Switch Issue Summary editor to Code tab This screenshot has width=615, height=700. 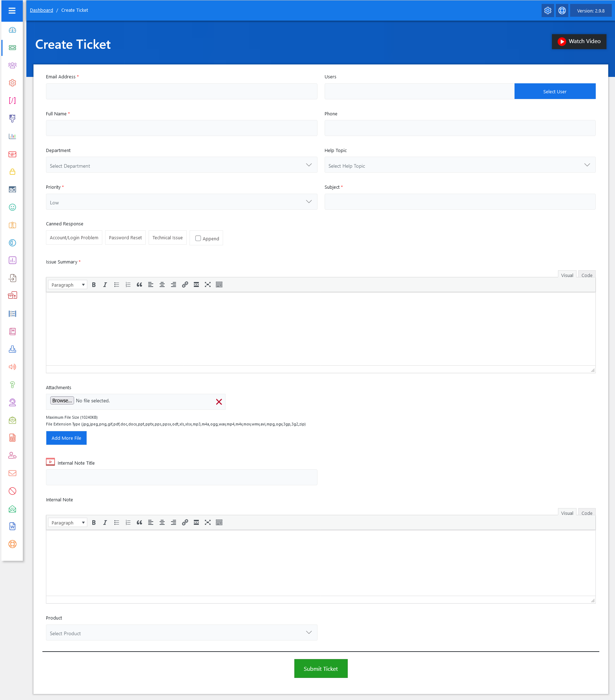pos(586,275)
